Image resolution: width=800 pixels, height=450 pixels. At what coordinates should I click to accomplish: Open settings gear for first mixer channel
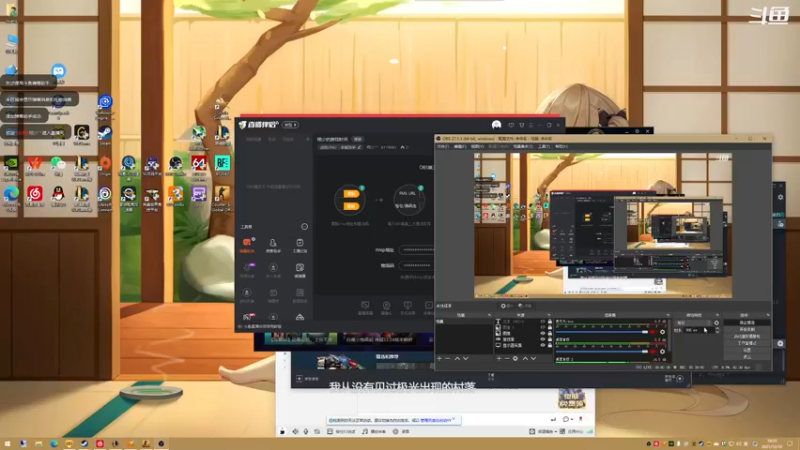[x=662, y=332]
